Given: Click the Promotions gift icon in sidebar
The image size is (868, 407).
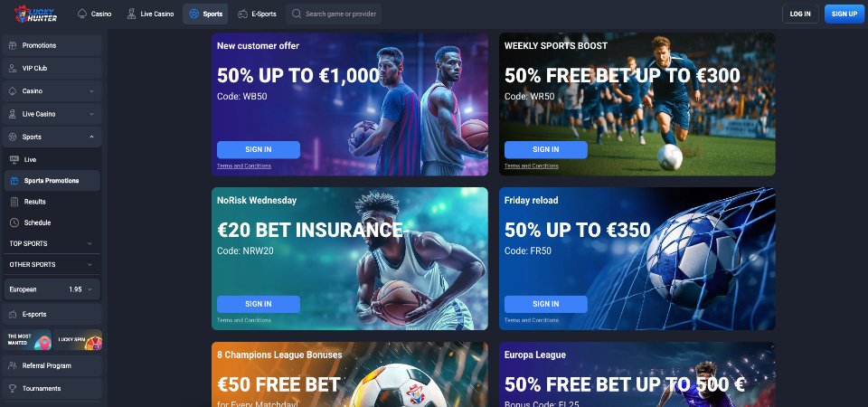Looking at the screenshot, I should point(13,45).
